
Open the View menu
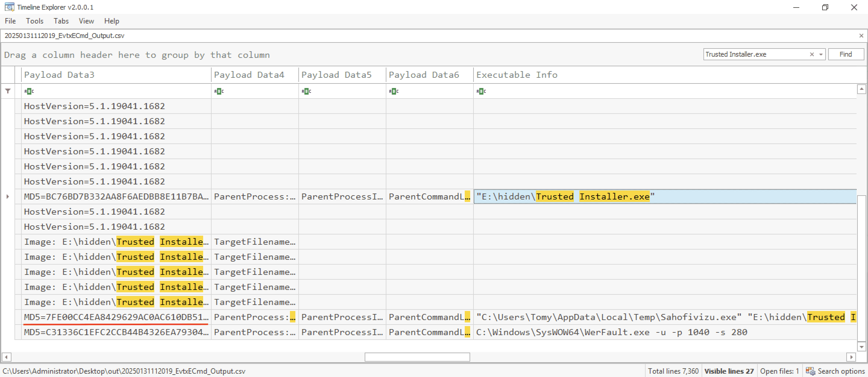(x=86, y=21)
